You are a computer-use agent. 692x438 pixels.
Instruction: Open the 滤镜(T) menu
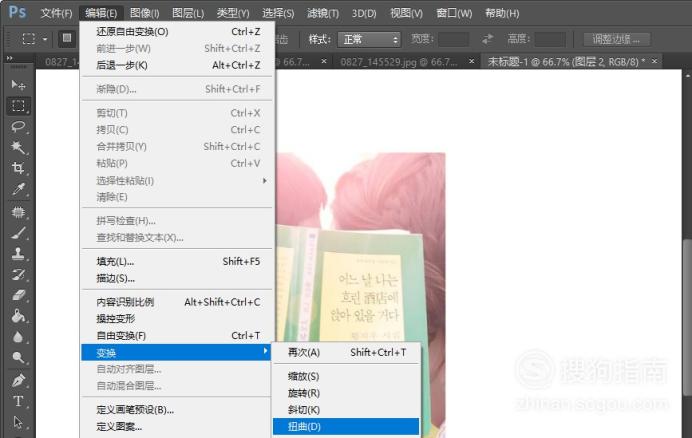[323, 13]
